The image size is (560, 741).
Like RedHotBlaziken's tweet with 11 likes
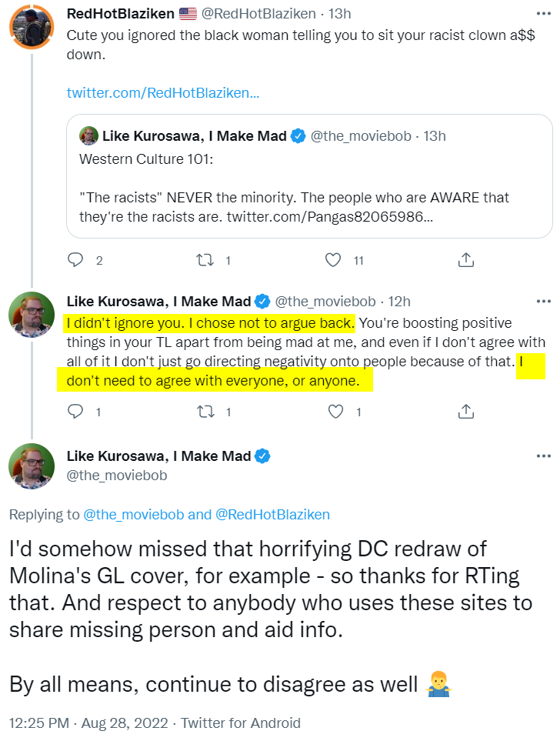pos(333,260)
